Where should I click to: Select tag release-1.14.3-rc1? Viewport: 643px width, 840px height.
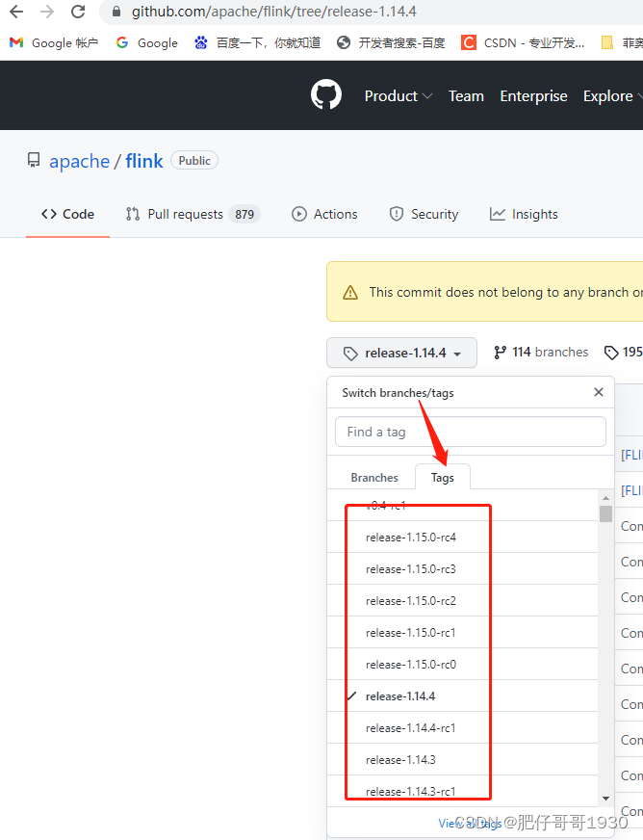coord(463,791)
